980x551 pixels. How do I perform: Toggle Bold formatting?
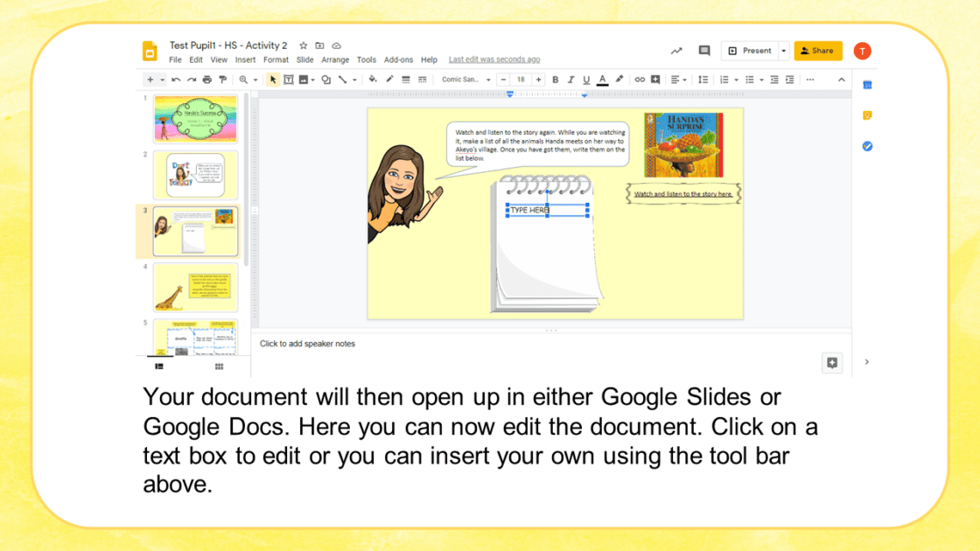click(x=555, y=80)
